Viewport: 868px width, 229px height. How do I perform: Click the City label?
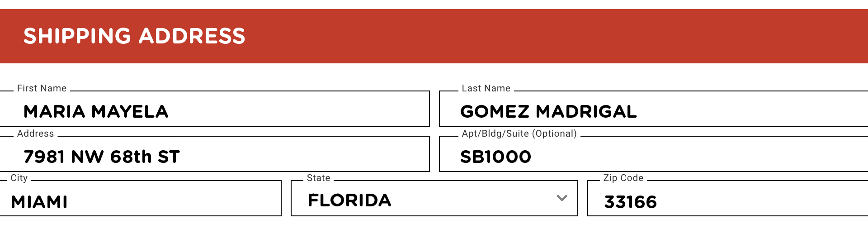point(19,178)
